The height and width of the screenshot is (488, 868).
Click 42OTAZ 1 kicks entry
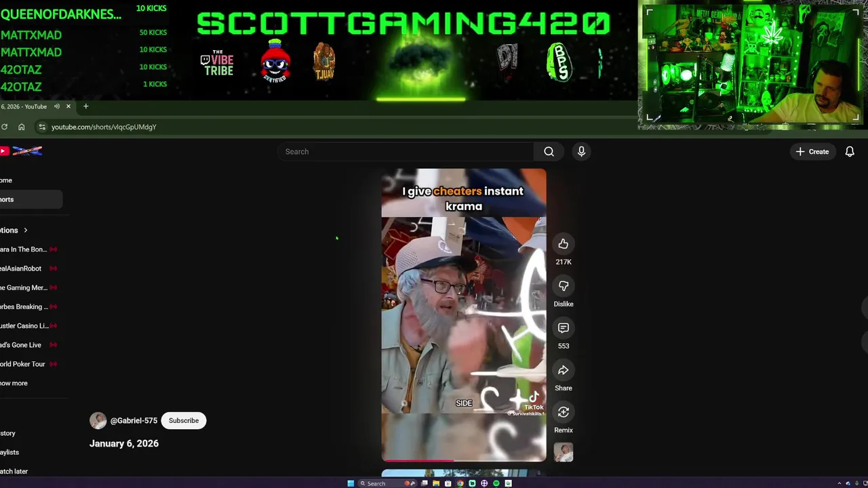click(83, 86)
